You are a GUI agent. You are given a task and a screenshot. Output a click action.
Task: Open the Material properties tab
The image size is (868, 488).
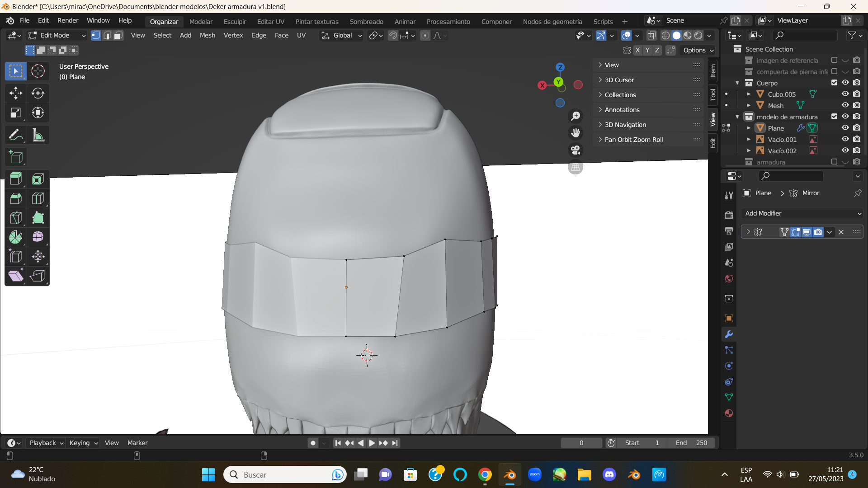click(x=729, y=413)
